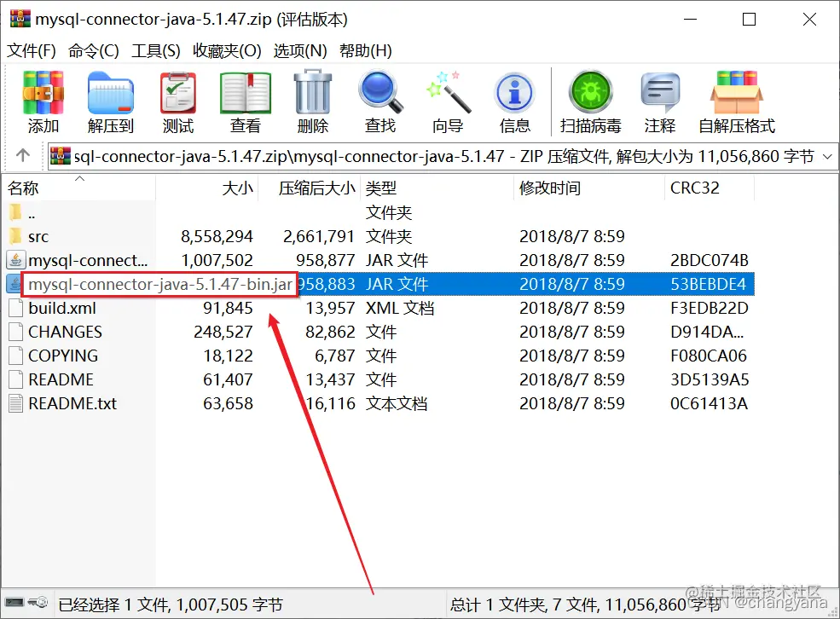Click the 信息 (Info) toolbar icon
The image size is (840, 619).
tap(514, 93)
